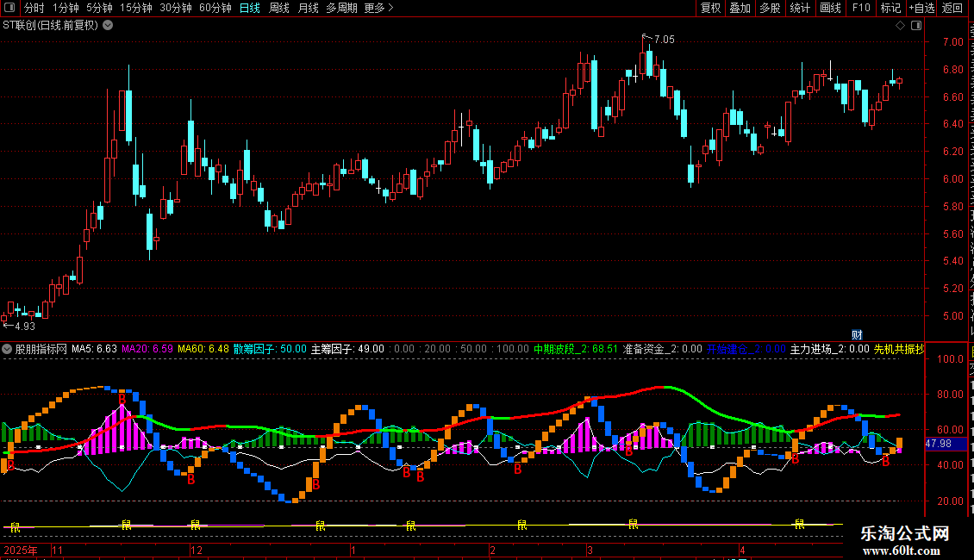Image resolution: width=974 pixels, height=560 pixels.
Task: Click the MA5: 6.63 value
Action: (x=95, y=349)
